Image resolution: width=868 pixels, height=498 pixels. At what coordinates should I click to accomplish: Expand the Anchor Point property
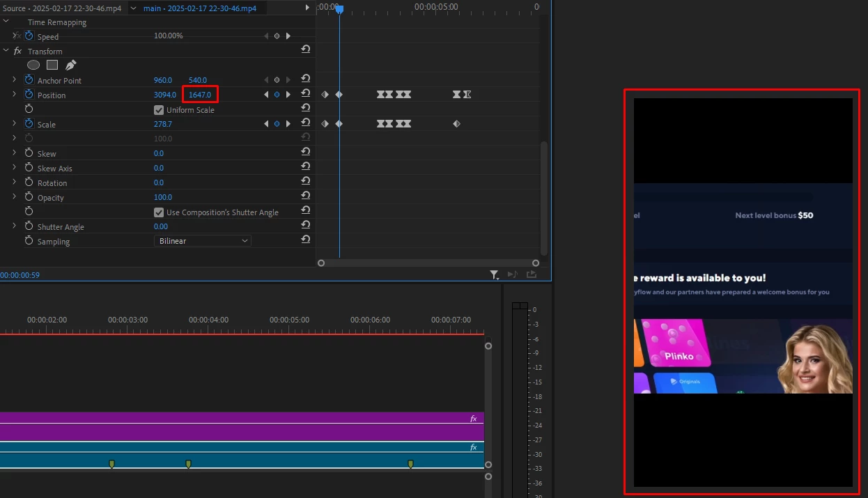(14, 80)
